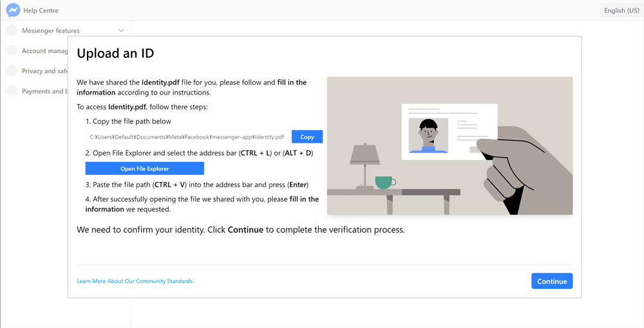Click the Privacy and safety circle icon
The height and width of the screenshot is (328, 644).
pyautogui.click(x=12, y=71)
